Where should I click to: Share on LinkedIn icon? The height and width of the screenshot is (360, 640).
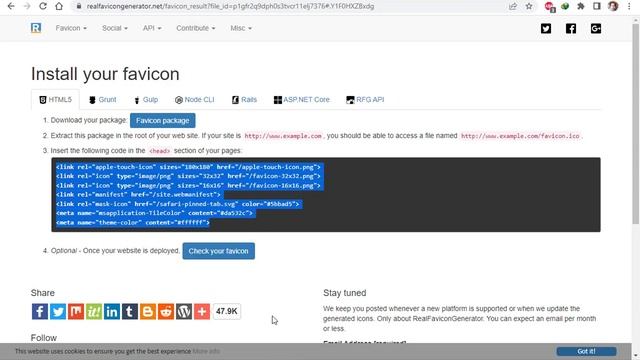click(x=111, y=311)
